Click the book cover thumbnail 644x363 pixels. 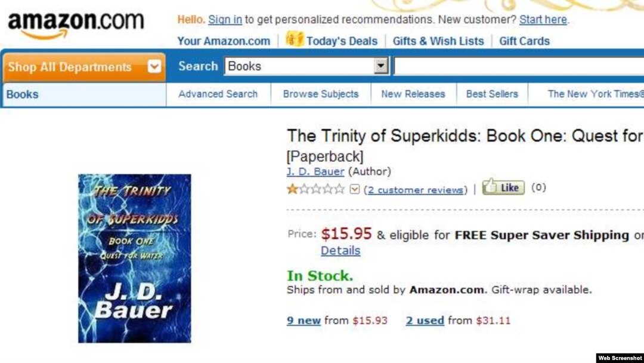tap(135, 258)
